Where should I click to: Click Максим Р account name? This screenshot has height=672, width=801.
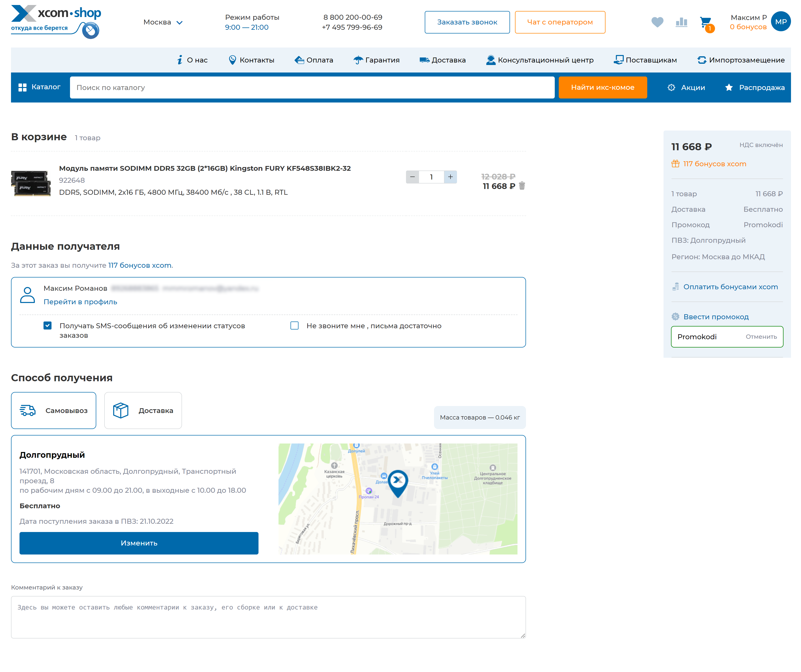748,17
